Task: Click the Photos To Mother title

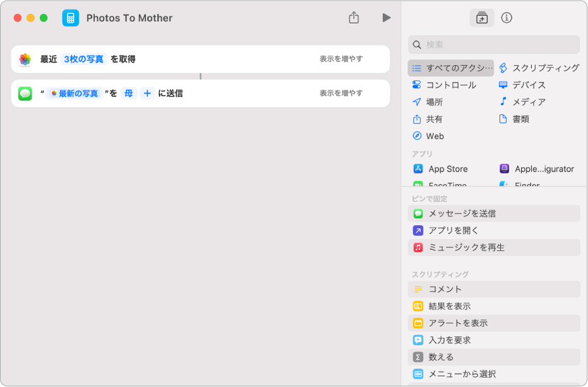Action: click(129, 18)
